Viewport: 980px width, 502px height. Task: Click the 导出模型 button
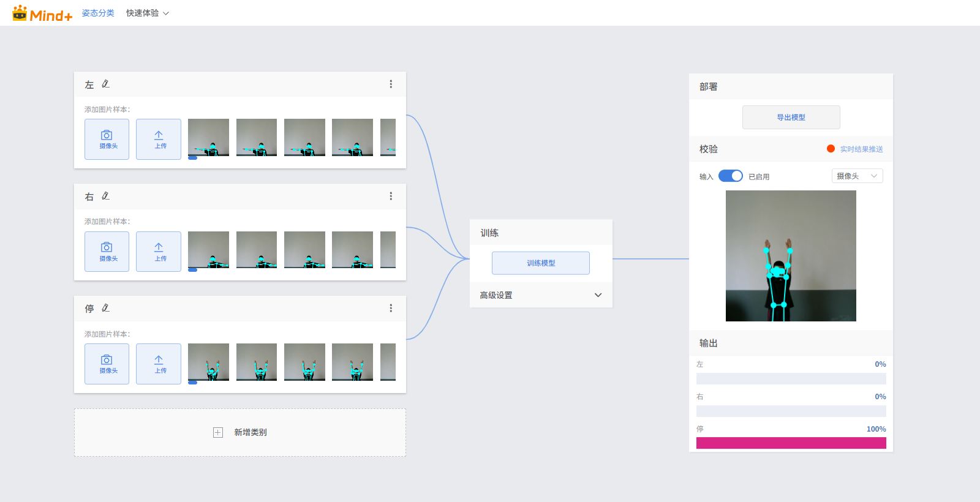791,117
